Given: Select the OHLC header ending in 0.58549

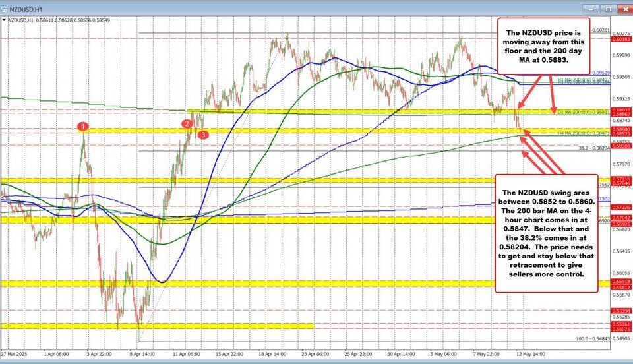Looking at the screenshot, I should pos(59,20).
